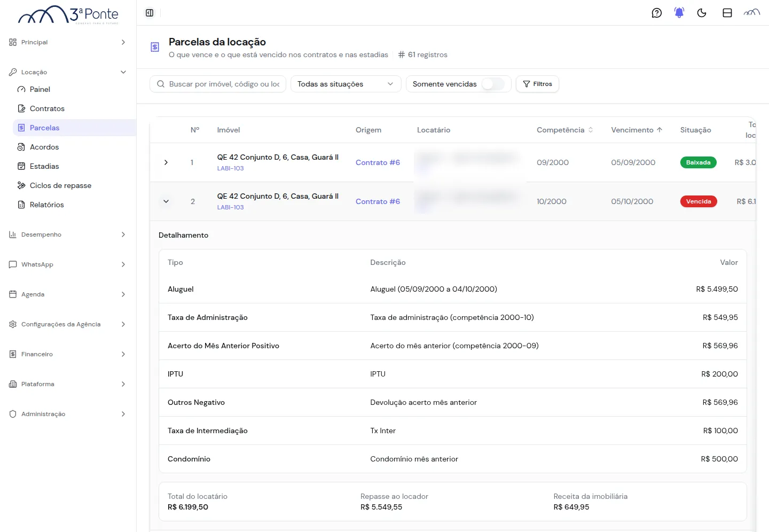769x532 pixels.
Task: Open Ciclos de repasse menu item
Action: coord(60,185)
